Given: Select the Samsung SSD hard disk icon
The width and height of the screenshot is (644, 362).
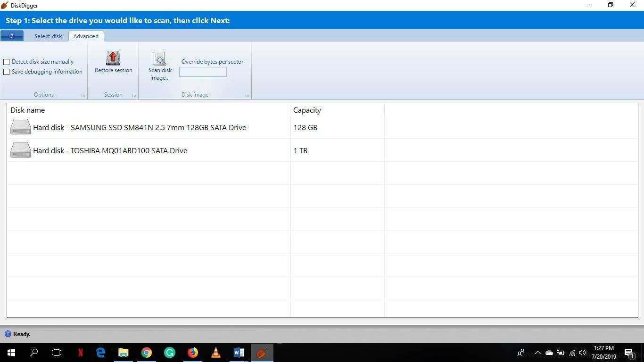Looking at the screenshot, I should point(21,127).
